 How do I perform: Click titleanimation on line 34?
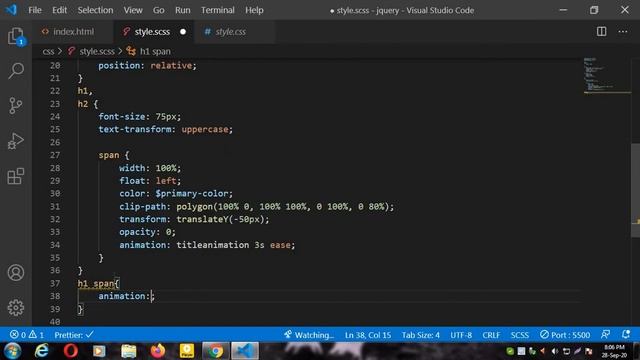212,244
